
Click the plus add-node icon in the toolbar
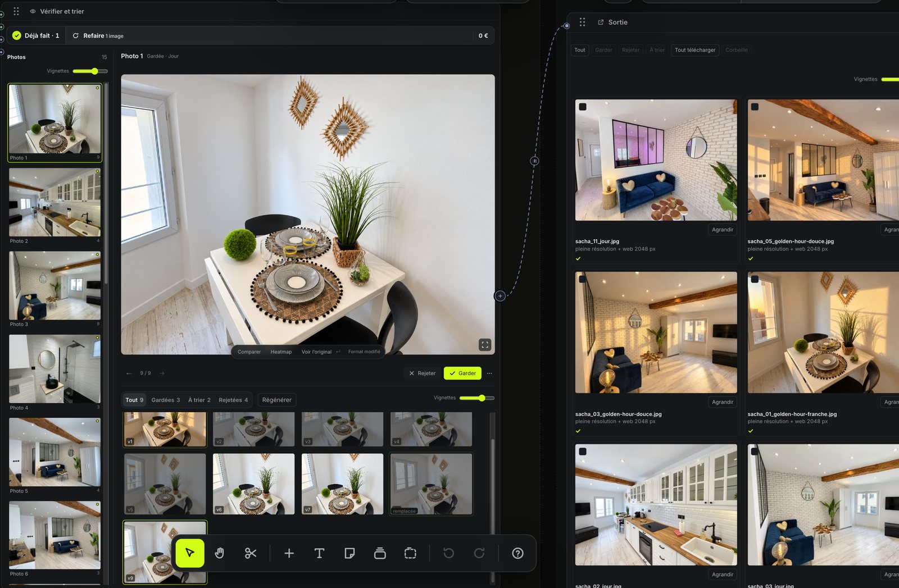coord(289,553)
